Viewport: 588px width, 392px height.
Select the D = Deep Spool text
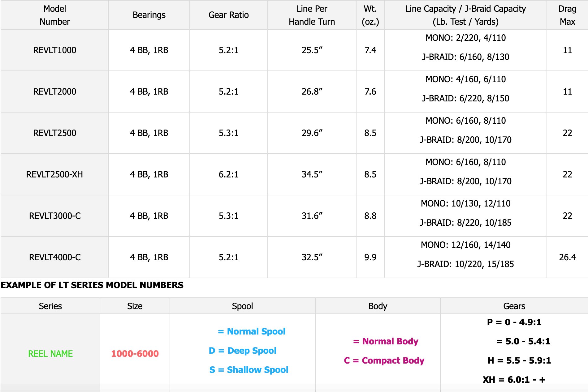[243, 351]
